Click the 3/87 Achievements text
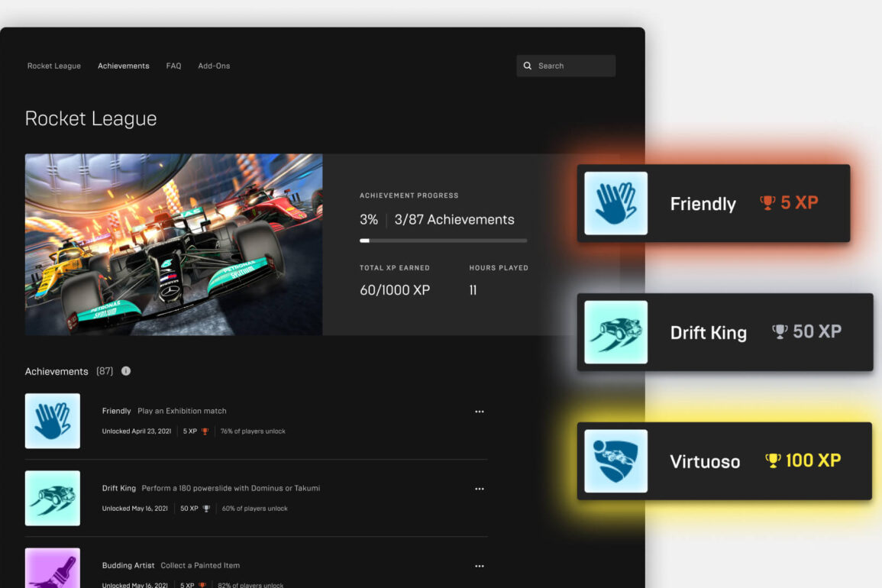 click(x=454, y=219)
